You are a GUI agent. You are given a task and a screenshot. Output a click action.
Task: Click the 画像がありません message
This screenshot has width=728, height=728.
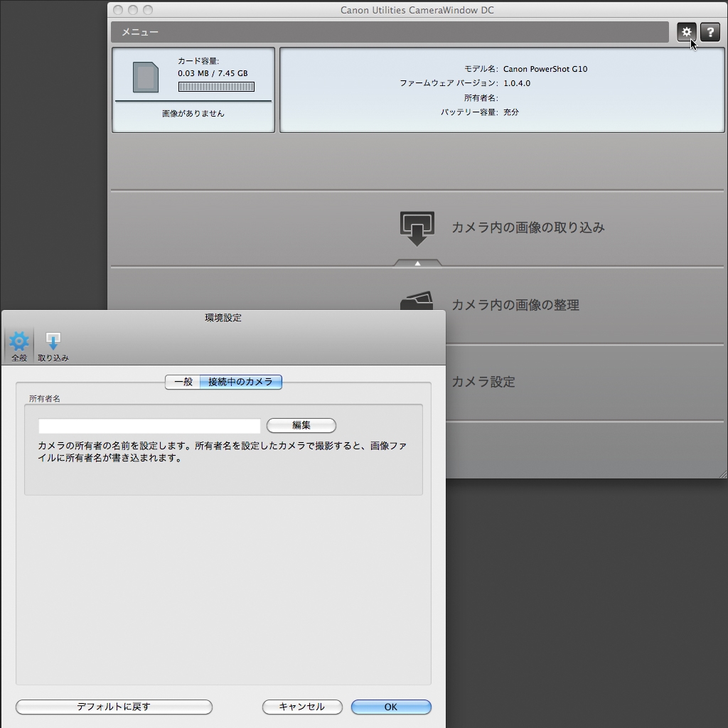pos(193,113)
